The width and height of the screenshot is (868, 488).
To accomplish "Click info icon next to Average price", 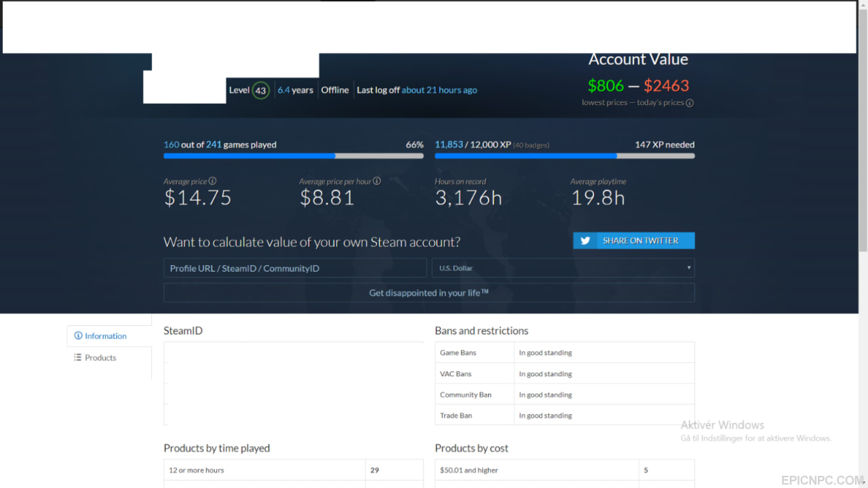I will 212,181.
